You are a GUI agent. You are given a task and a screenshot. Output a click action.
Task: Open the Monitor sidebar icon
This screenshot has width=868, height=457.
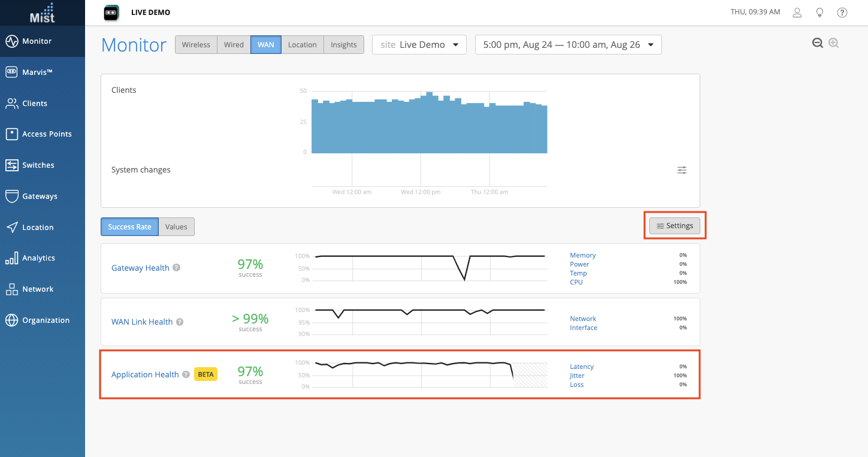tap(11, 41)
